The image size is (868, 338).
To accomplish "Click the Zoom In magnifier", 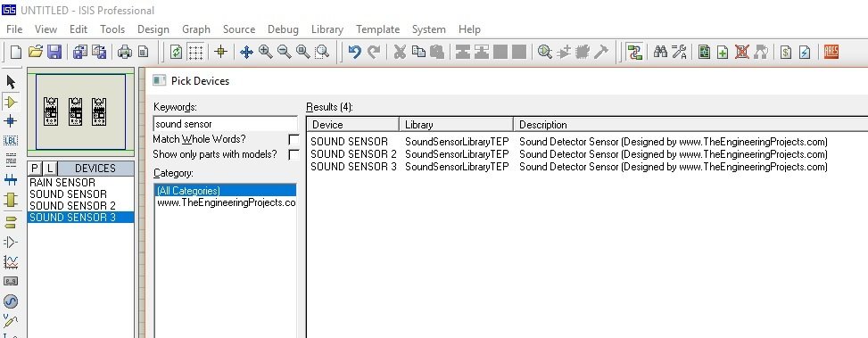I will click(x=266, y=52).
